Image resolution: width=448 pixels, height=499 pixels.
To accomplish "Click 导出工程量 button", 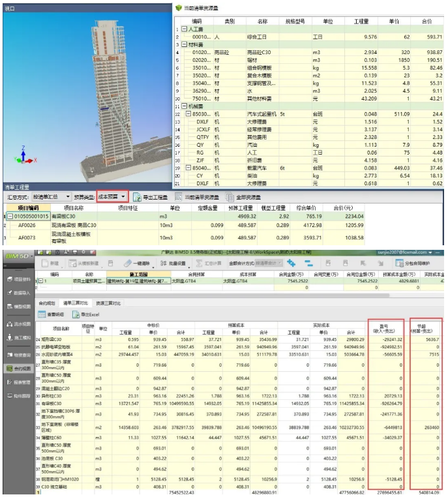I will pyautogui.click(x=150, y=197).
